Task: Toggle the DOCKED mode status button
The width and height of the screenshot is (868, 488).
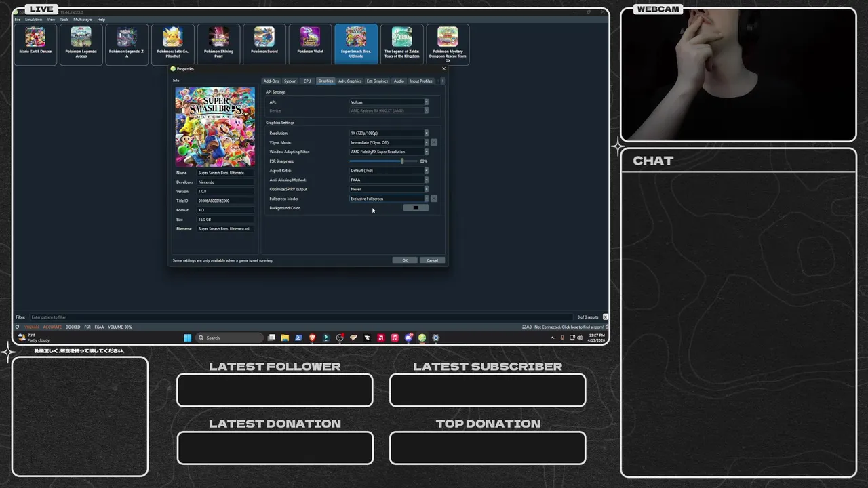Action: click(73, 327)
